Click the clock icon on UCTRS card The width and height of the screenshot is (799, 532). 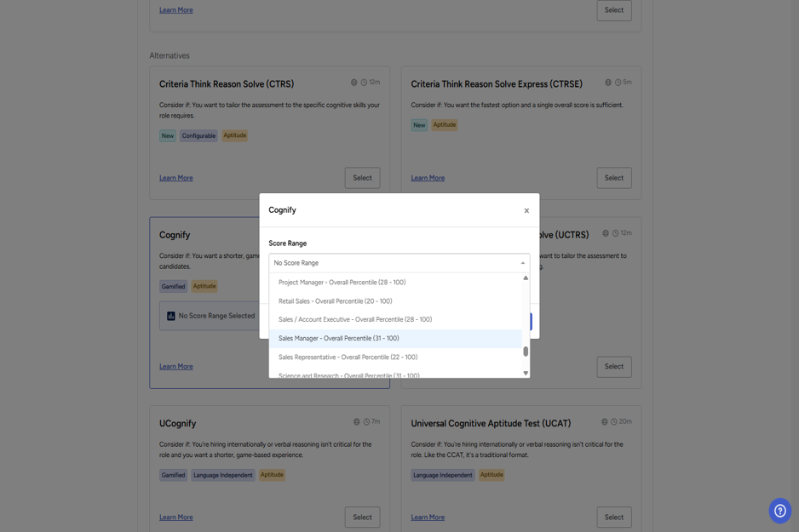[x=616, y=233]
